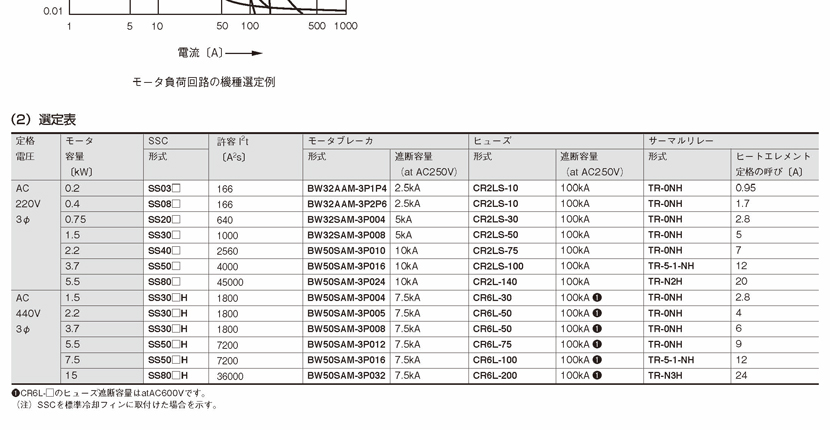
Task: Click the fuse model "CR2LS-100"
Action: (x=498, y=266)
